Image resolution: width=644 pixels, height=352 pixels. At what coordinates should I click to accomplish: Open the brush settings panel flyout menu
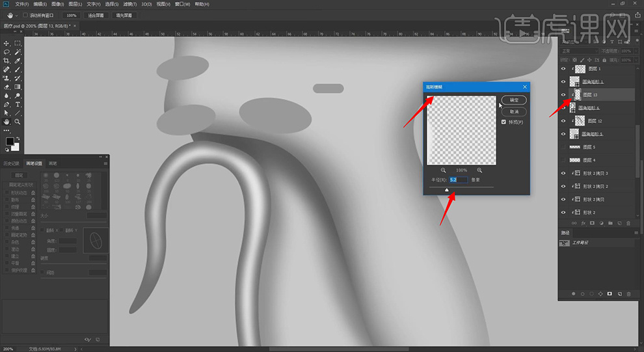[105, 163]
